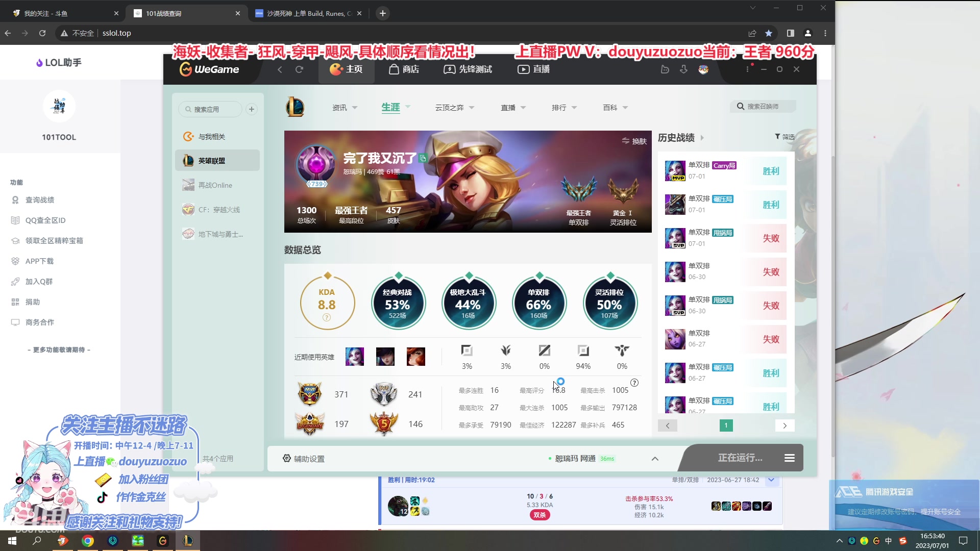The width and height of the screenshot is (980, 551).
Task: Select 再战Online in sidebar
Action: 217,185
